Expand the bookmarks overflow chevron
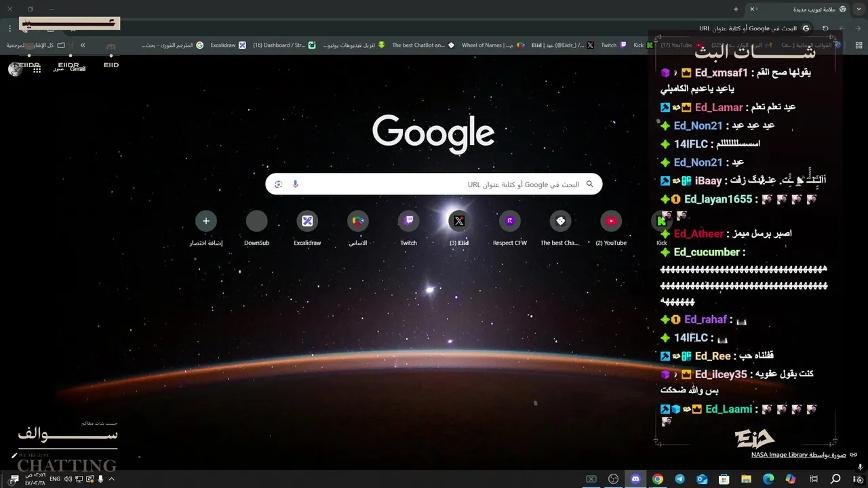This screenshot has height=488, width=868. point(82,45)
